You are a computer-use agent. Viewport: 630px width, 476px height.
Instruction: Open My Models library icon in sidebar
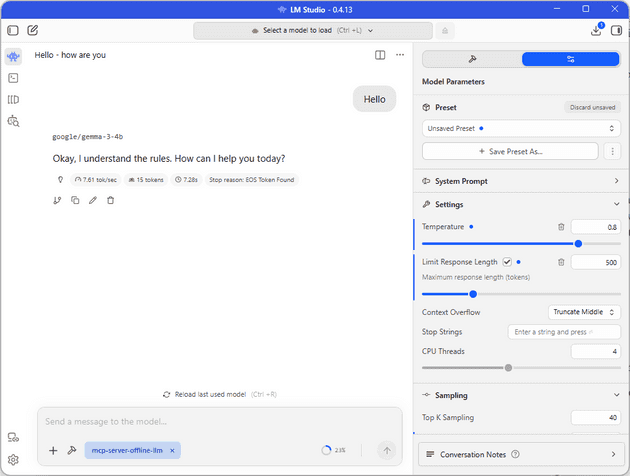13,100
